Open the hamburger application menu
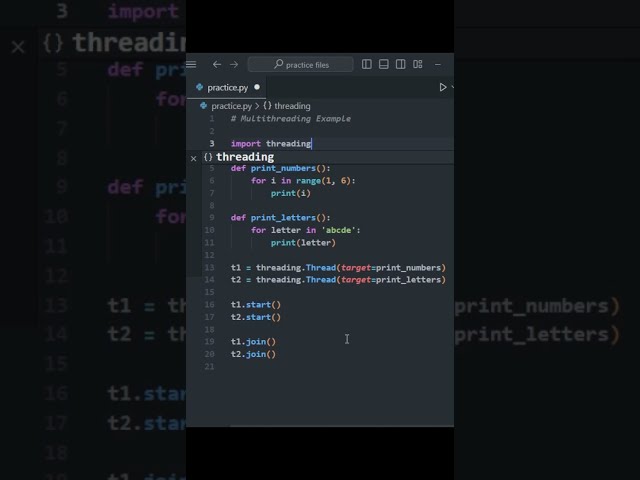 coord(191,64)
